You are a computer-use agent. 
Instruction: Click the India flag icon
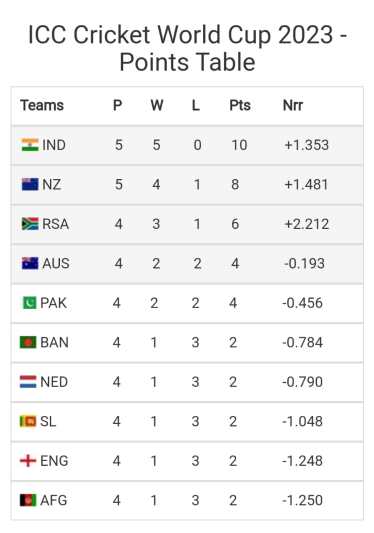click(x=30, y=145)
